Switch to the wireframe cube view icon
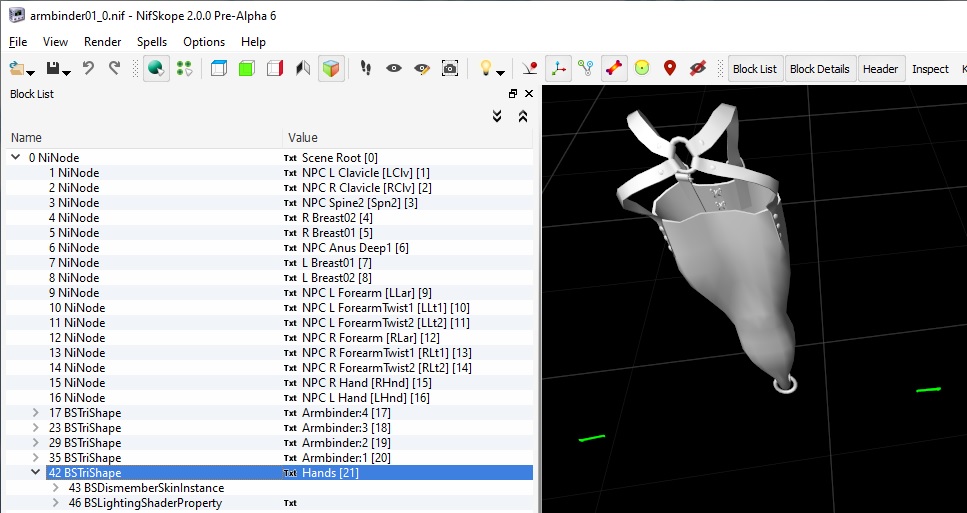 click(219, 68)
